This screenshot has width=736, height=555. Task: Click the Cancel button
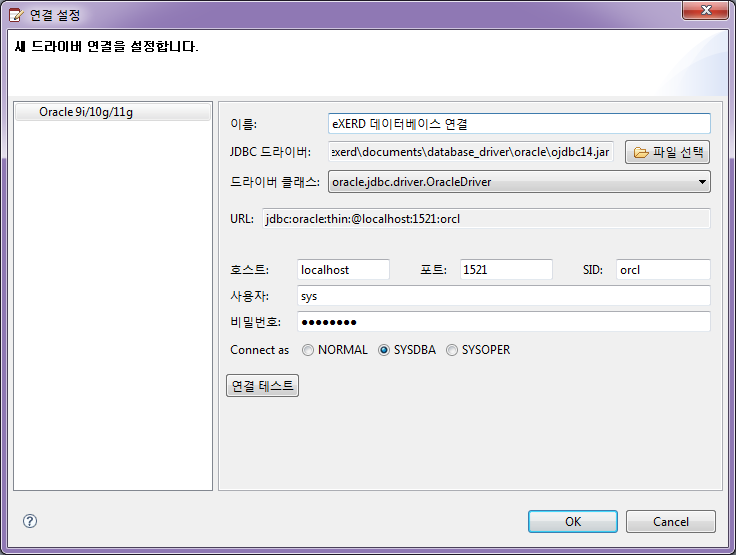(x=671, y=522)
